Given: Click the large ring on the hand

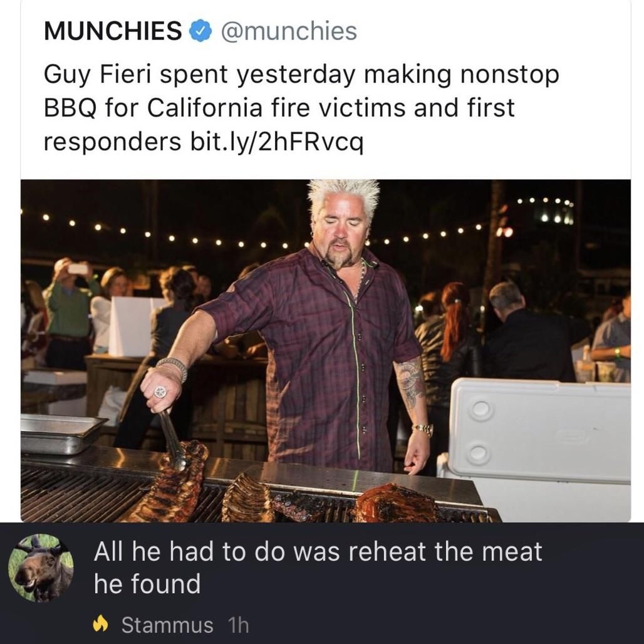Looking at the screenshot, I should point(160,392).
